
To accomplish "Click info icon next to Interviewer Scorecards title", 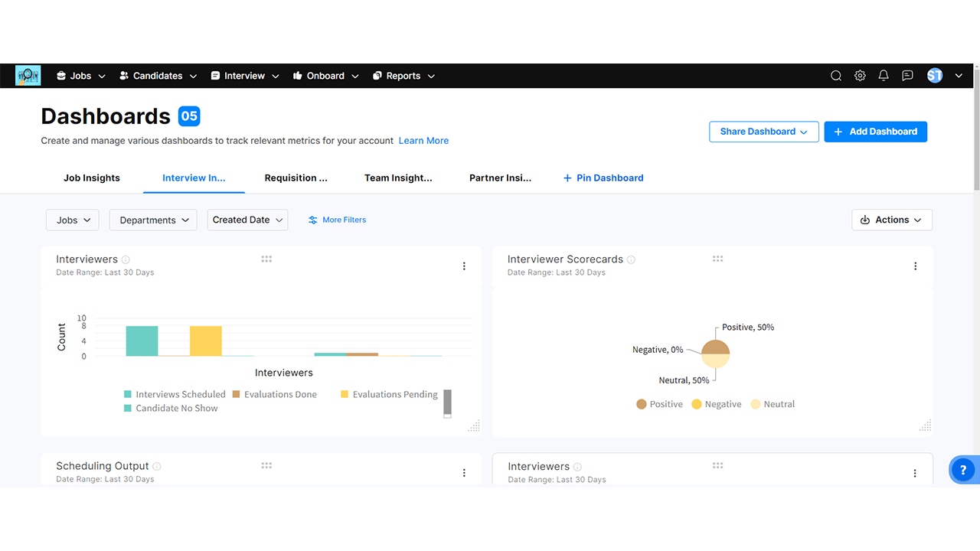I will [631, 259].
